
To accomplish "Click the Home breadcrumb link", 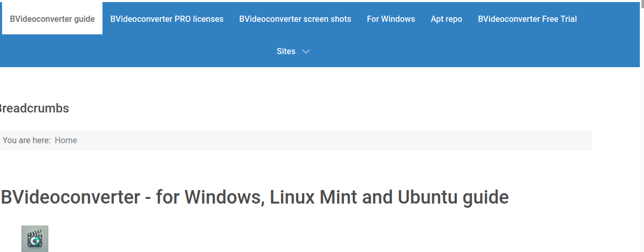I will (x=66, y=140).
